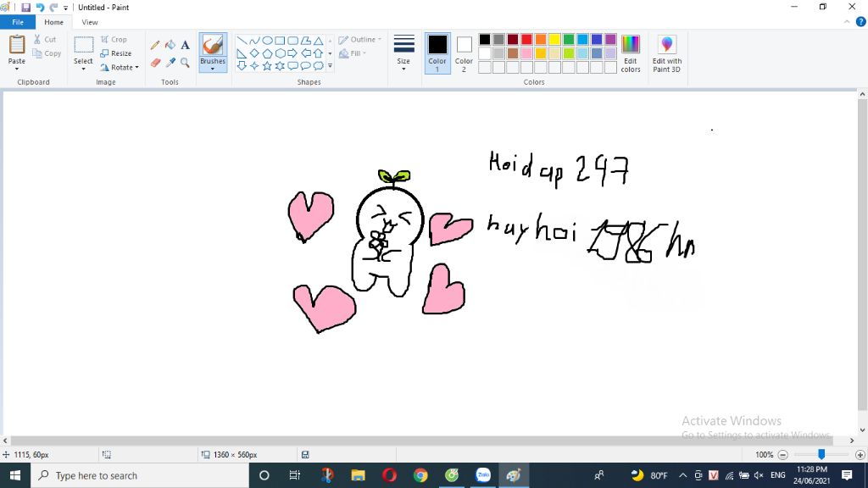Open the File menu
The height and width of the screenshot is (488, 868).
[18, 22]
